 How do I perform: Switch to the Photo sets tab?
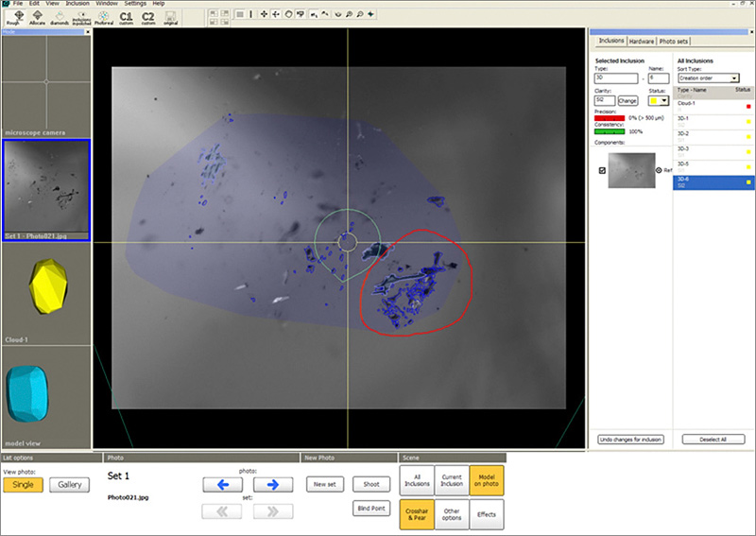674,41
